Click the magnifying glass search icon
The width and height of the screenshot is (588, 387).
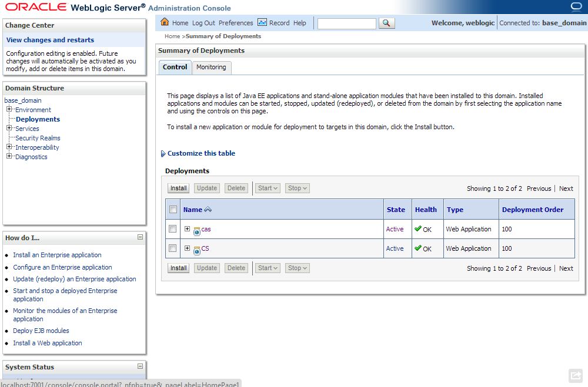pos(387,23)
